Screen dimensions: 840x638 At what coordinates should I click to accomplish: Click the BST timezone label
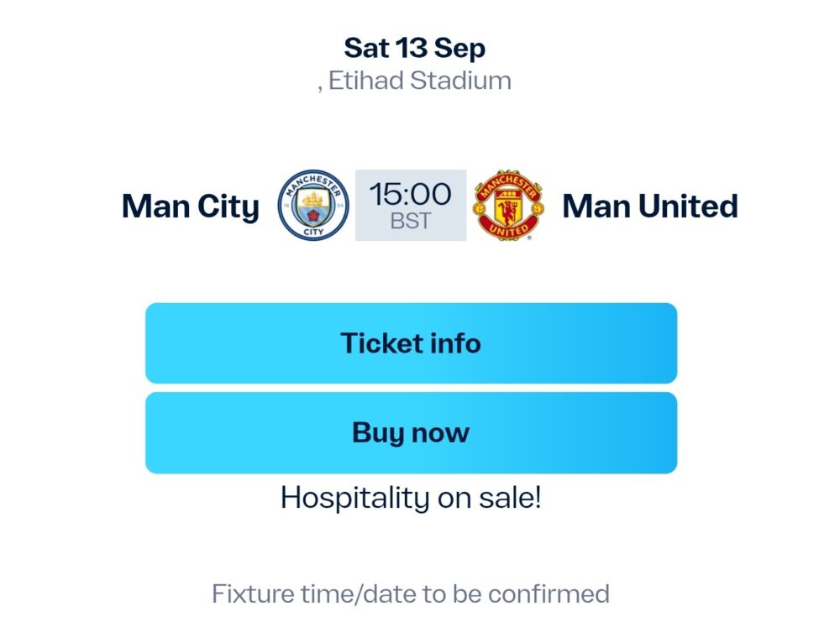pyautogui.click(x=411, y=221)
